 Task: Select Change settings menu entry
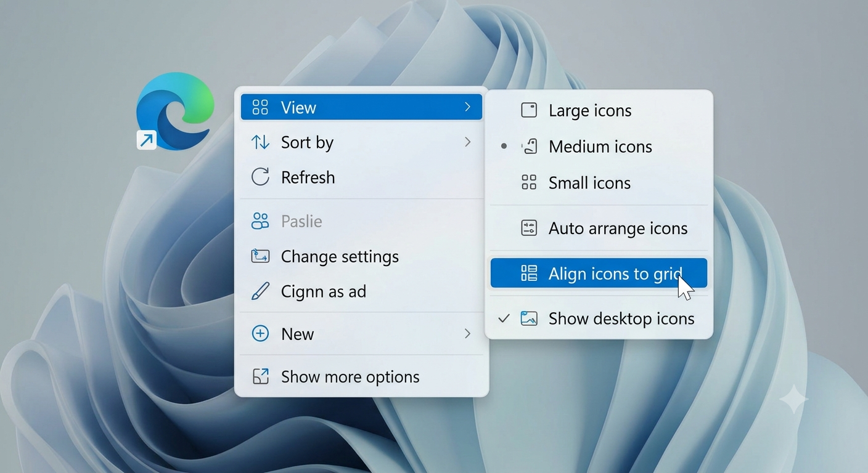click(362, 256)
